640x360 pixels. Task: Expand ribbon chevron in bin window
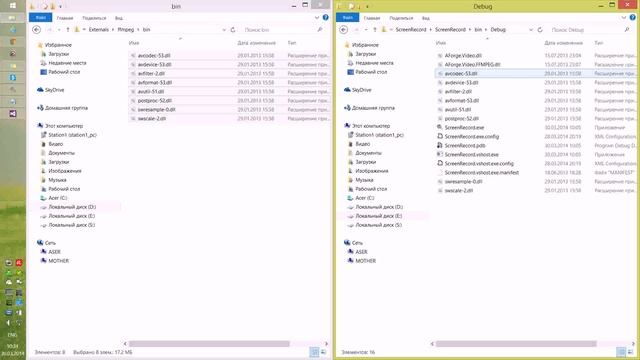point(317,18)
